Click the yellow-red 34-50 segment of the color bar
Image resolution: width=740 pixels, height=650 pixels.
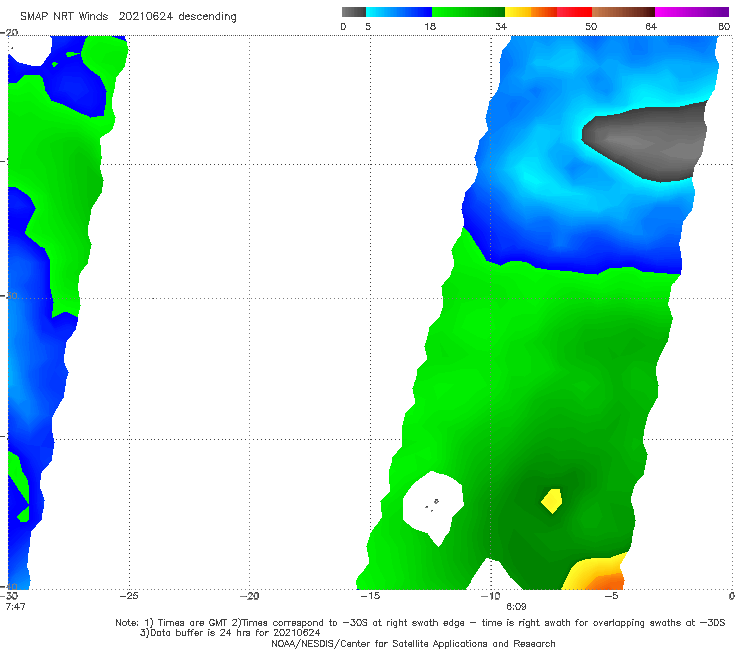[x=548, y=12]
